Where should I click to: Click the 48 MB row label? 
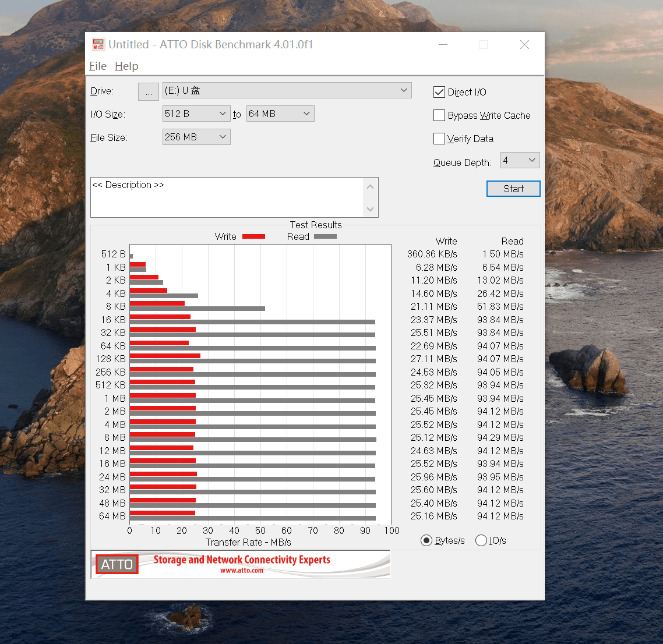point(112,503)
